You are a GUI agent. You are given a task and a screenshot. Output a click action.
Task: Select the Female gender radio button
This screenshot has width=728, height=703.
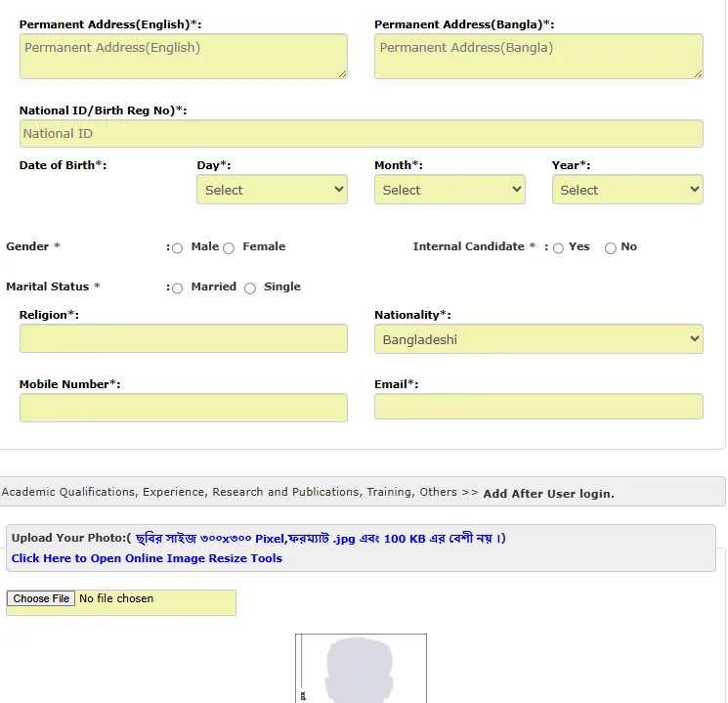coord(229,248)
